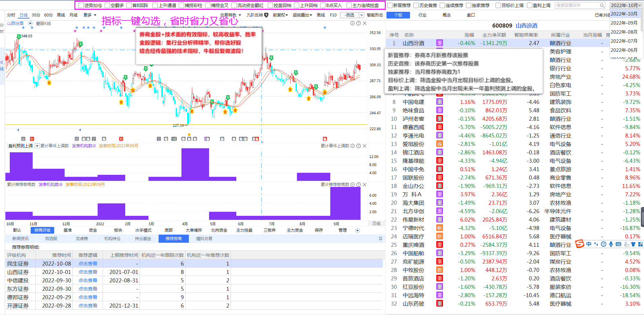The width and height of the screenshot is (644, 315).
Task: Click the search magnifier icon
Action: point(602,5)
